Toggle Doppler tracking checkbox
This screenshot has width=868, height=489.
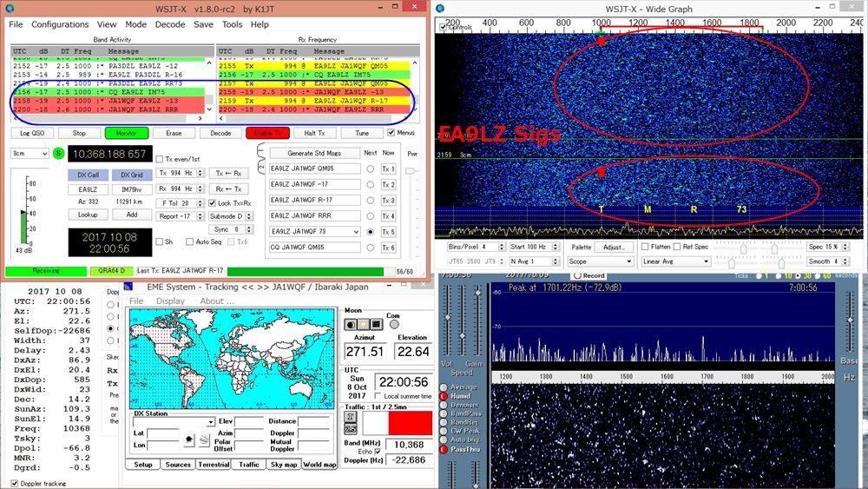pyautogui.click(x=15, y=484)
